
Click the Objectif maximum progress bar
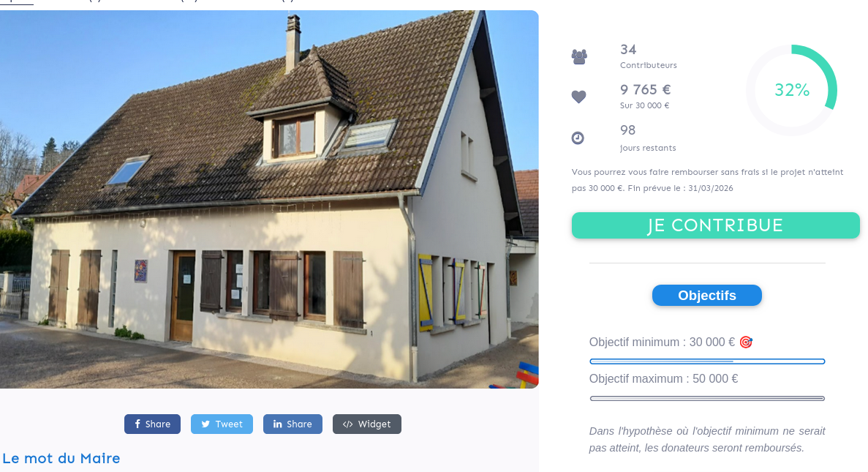(707, 398)
